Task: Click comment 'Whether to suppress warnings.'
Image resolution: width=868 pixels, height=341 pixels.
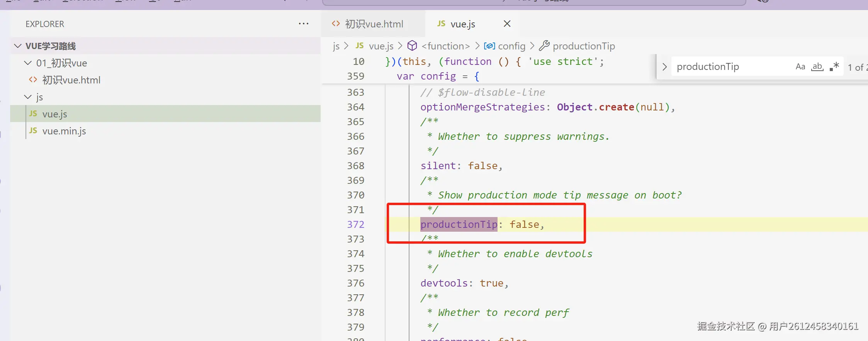Action: click(x=523, y=136)
